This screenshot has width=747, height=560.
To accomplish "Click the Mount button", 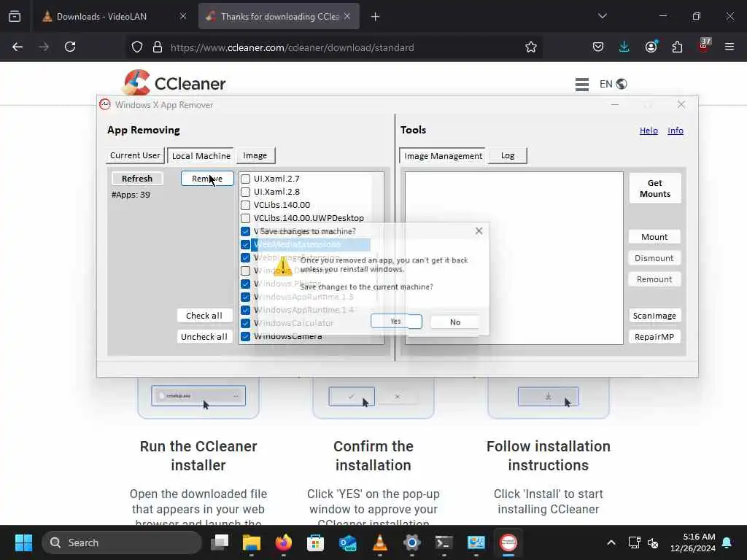I will 654,237.
